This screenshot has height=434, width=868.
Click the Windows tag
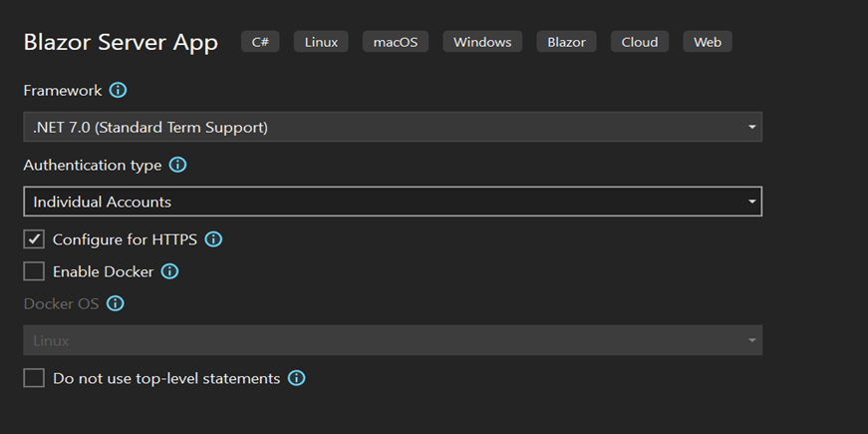pos(482,42)
